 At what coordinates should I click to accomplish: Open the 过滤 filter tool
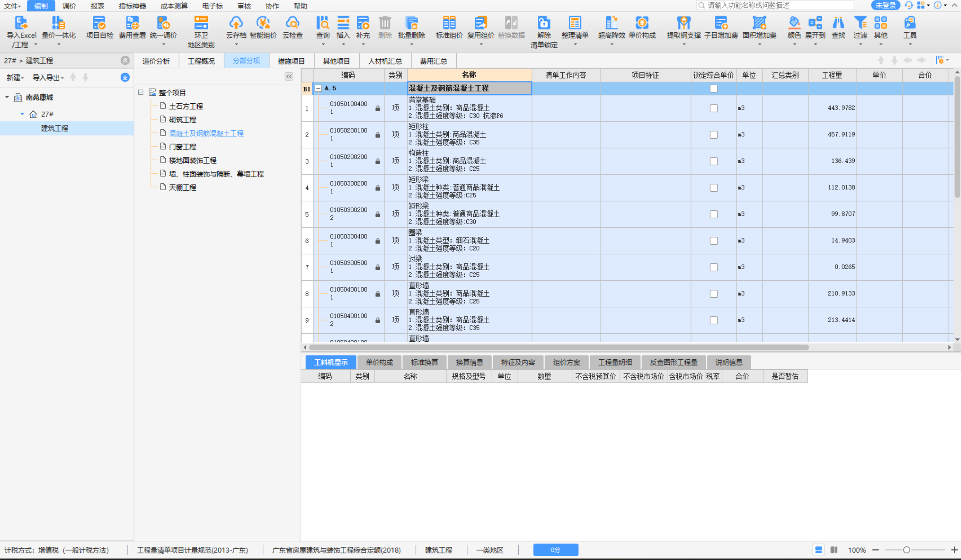(x=860, y=30)
